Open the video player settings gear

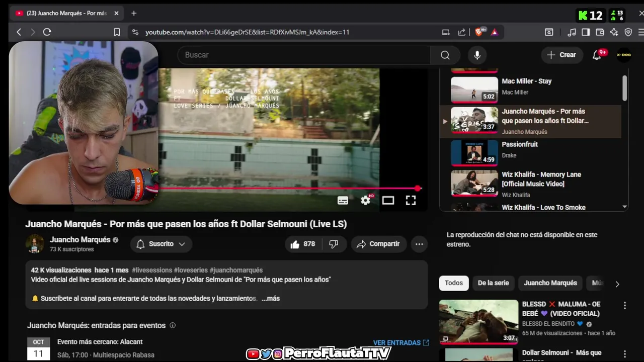(x=366, y=200)
